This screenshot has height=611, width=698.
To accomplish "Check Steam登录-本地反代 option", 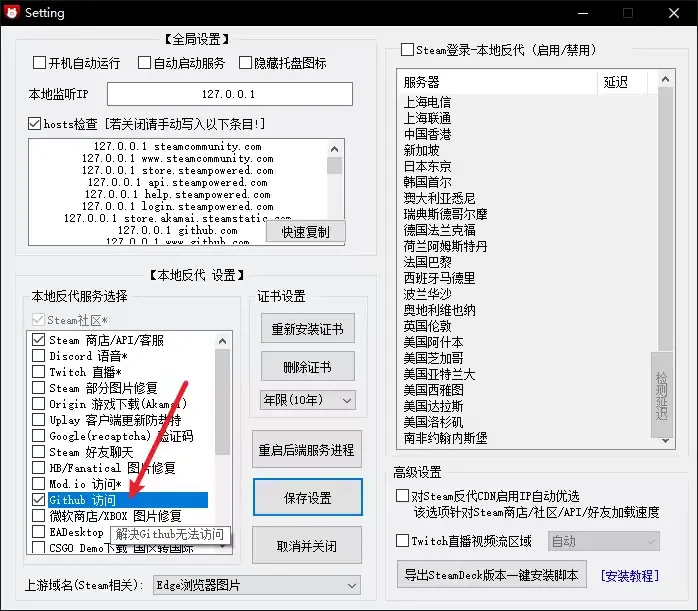I will click(407, 50).
